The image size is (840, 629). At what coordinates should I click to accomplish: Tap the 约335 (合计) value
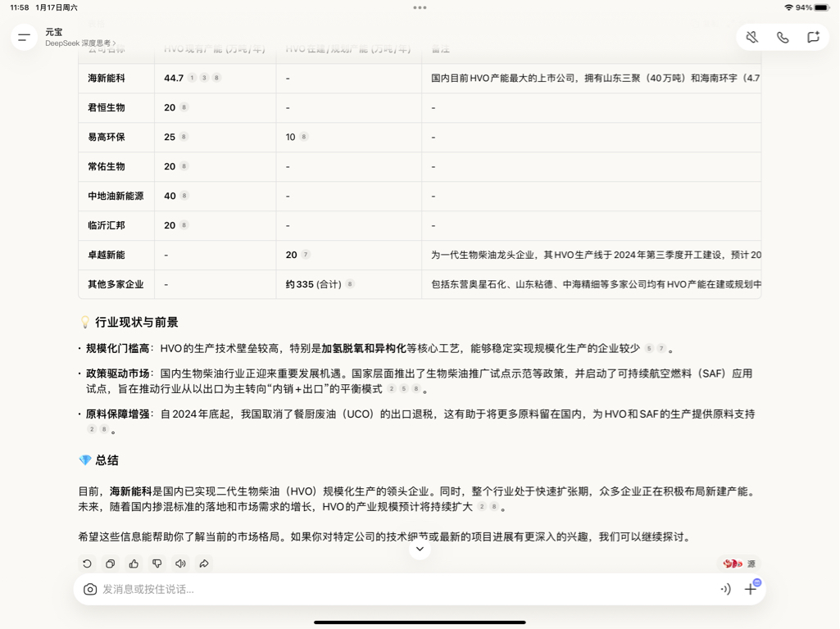pos(313,284)
